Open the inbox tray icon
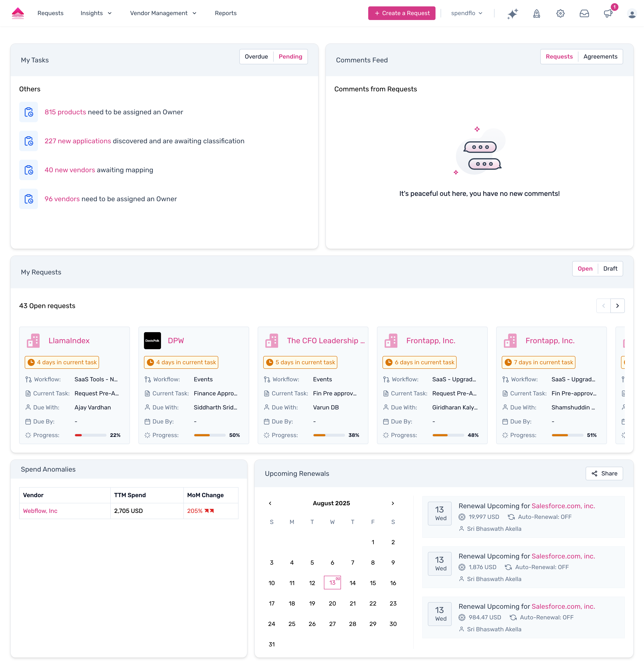 pos(584,14)
